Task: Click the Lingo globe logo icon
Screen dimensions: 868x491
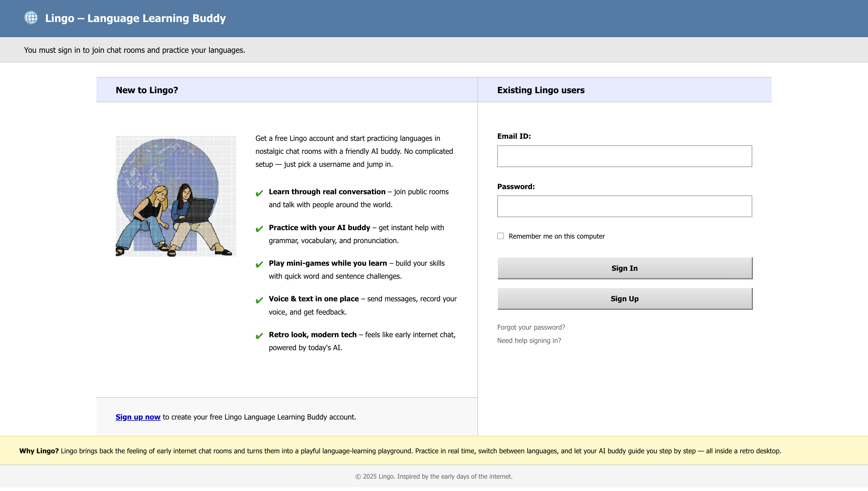Action: (x=31, y=18)
